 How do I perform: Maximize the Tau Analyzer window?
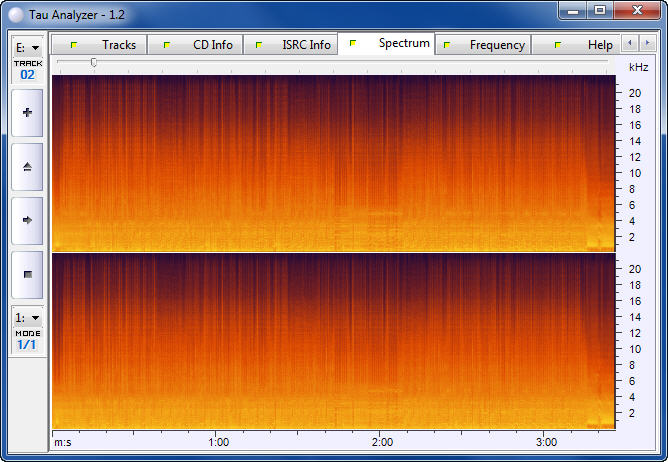pos(599,10)
